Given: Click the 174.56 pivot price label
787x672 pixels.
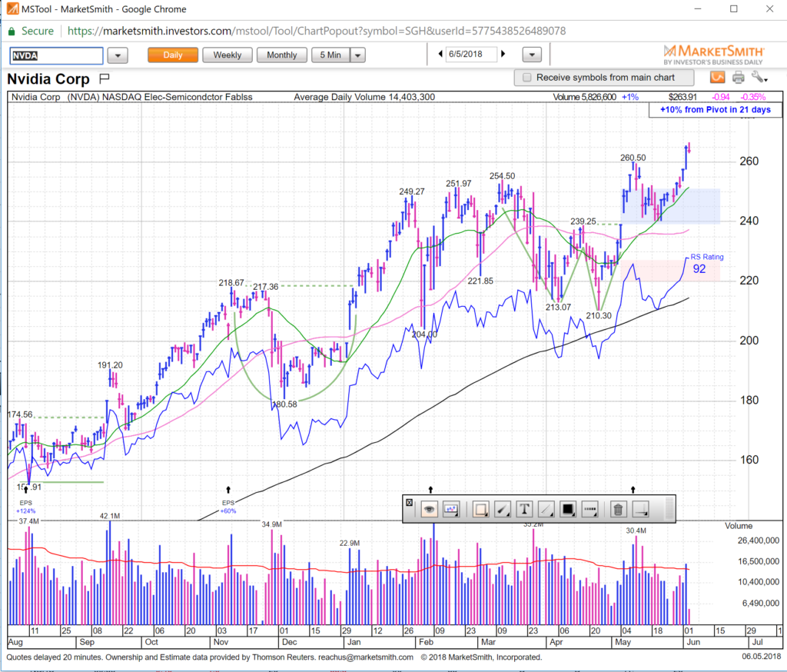Looking at the screenshot, I should 20,415.
